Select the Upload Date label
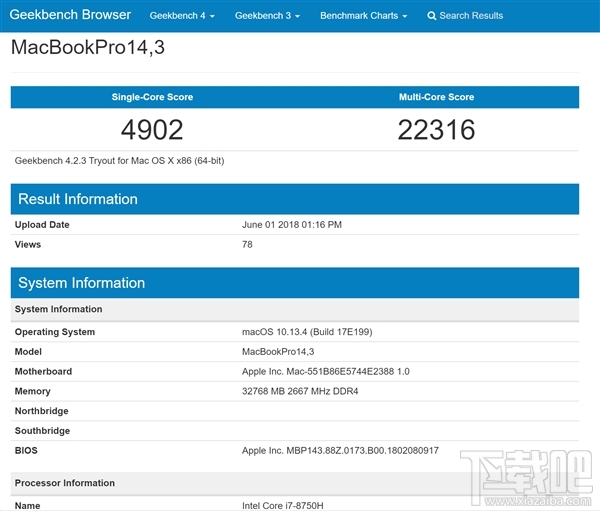This screenshot has height=511, width=600. 42,225
